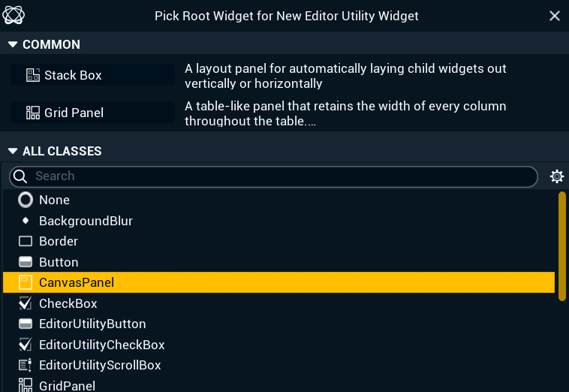Viewport: 569px width, 392px height.
Task: Click the Grid Panel icon in Common
Action: (x=32, y=113)
